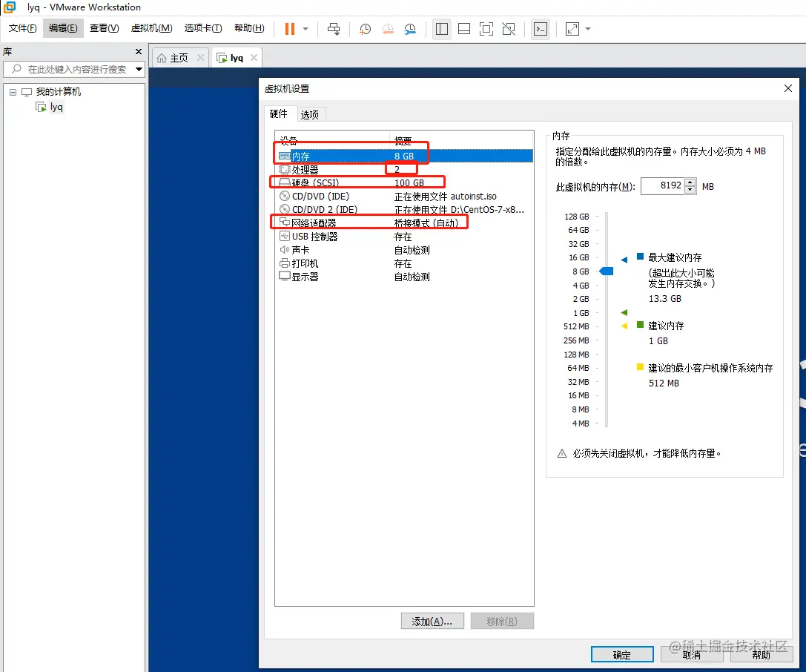Viewport: 806px width, 672px height.
Task: Enter full screen mode icon
Action: [486, 29]
